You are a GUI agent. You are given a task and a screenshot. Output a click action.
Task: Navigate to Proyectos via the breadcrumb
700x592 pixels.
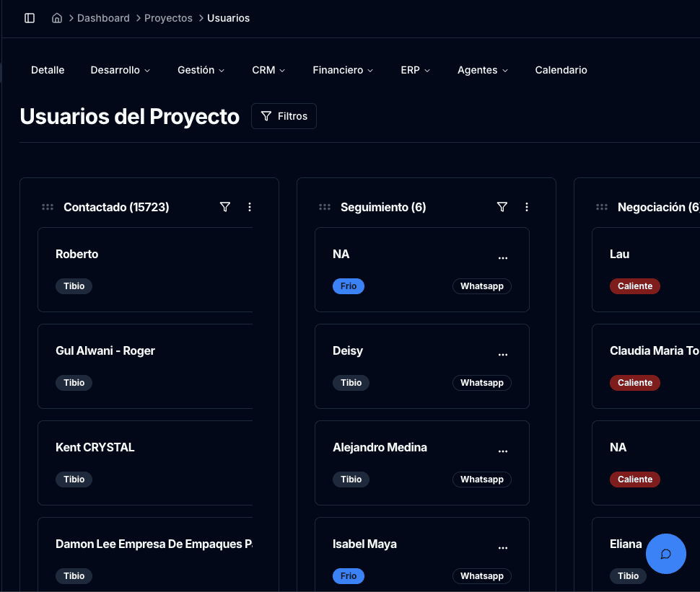(168, 18)
